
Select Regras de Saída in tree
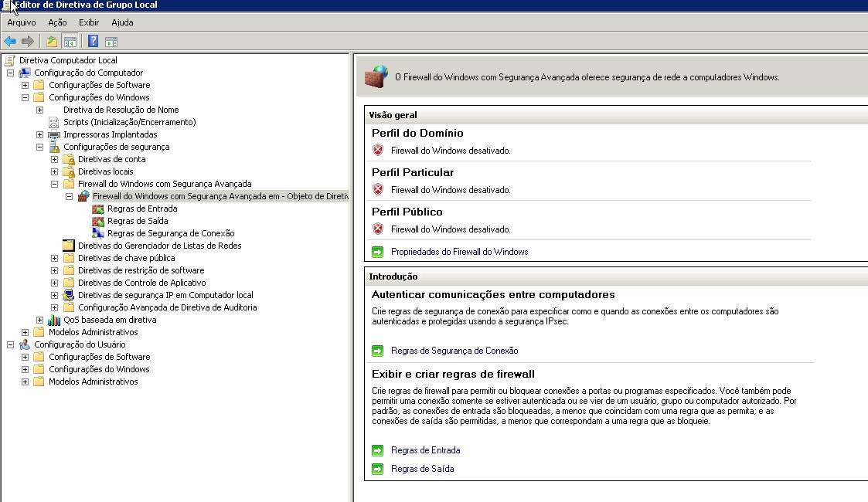[138, 221]
